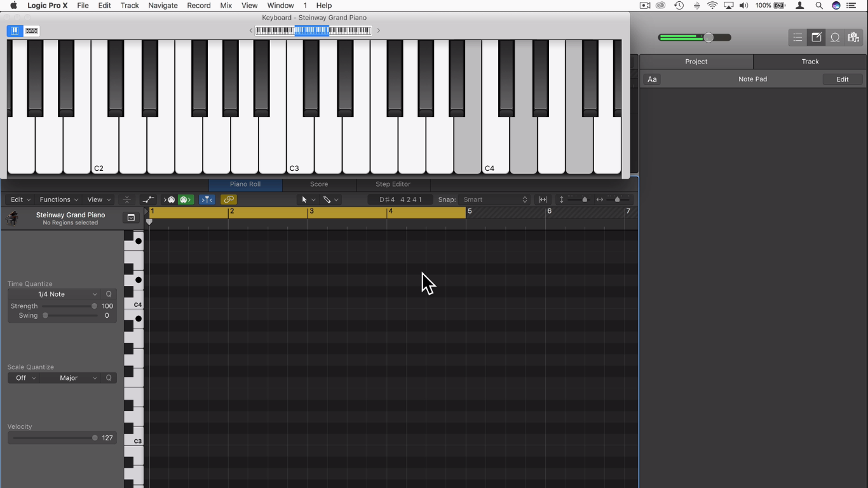This screenshot has width=868, height=488.
Task: Click the vertical zoom slider
Action: tap(579, 200)
